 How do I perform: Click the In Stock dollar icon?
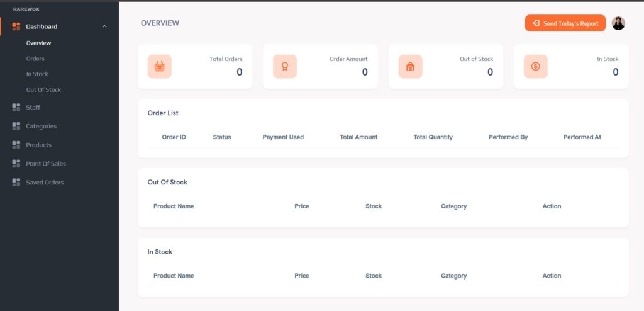coord(535,67)
